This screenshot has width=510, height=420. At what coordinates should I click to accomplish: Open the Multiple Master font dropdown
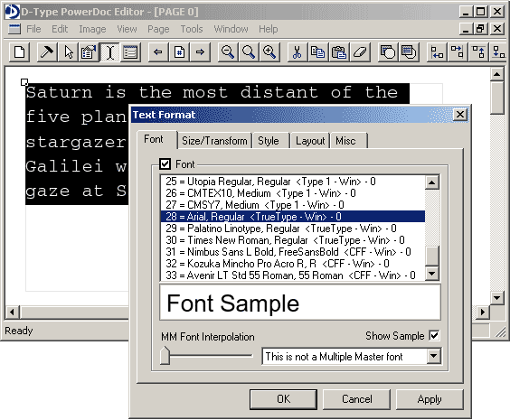(x=433, y=357)
